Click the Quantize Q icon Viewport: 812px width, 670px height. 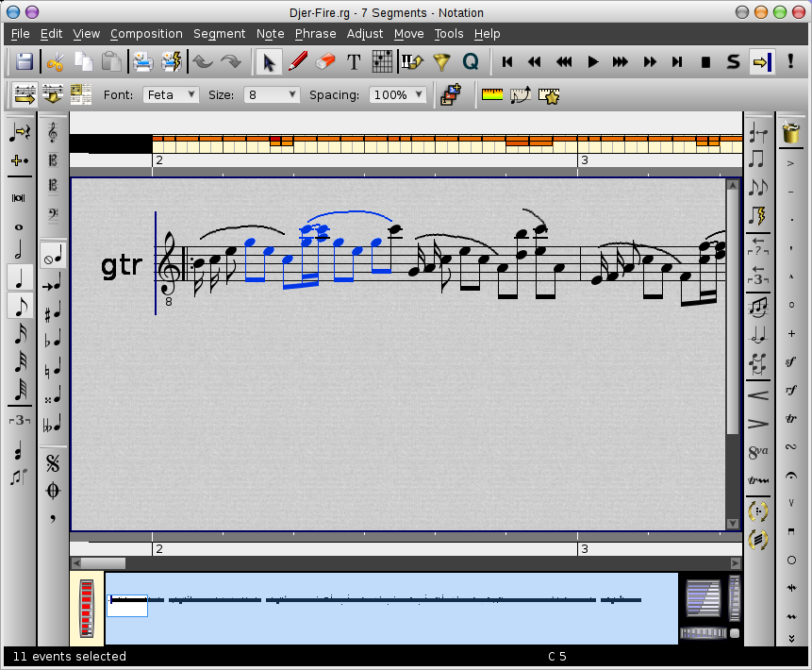tap(471, 62)
